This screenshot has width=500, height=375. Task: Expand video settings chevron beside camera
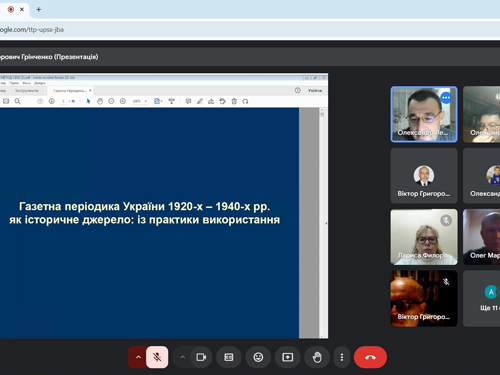(x=182, y=357)
